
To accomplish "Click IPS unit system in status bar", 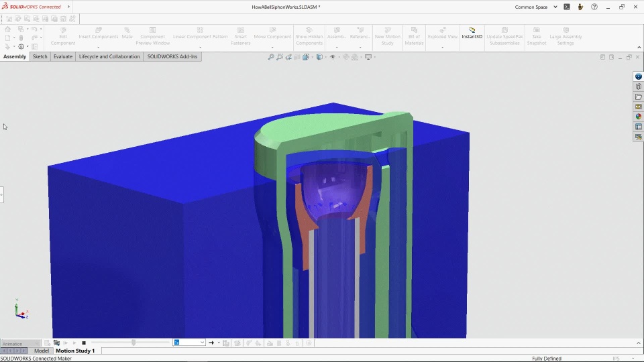I will click(x=616, y=358).
